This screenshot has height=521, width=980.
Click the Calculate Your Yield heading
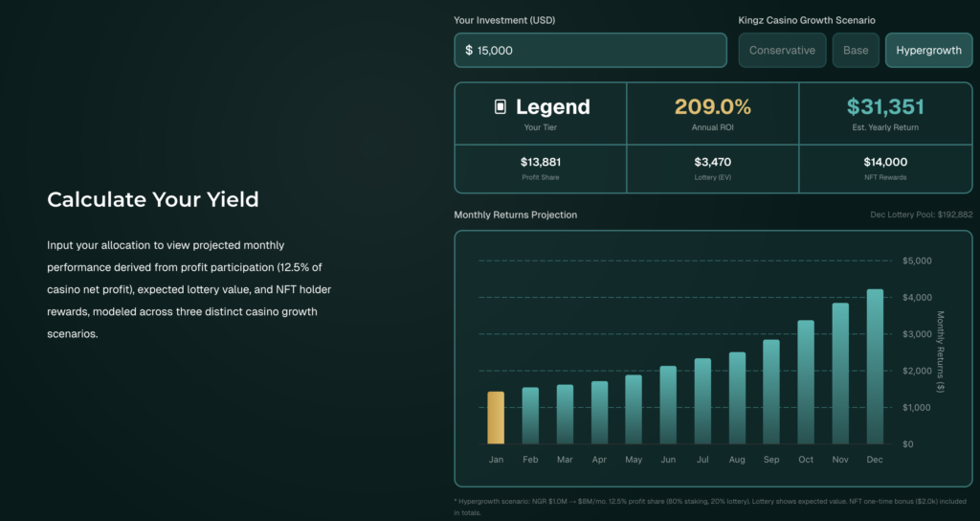153,199
